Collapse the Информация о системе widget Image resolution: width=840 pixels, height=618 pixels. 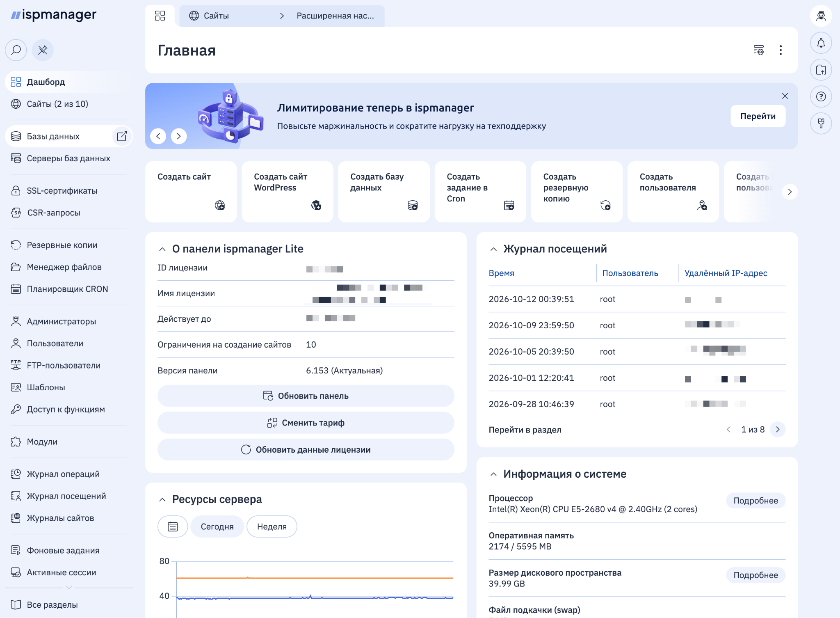tap(494, 474)
